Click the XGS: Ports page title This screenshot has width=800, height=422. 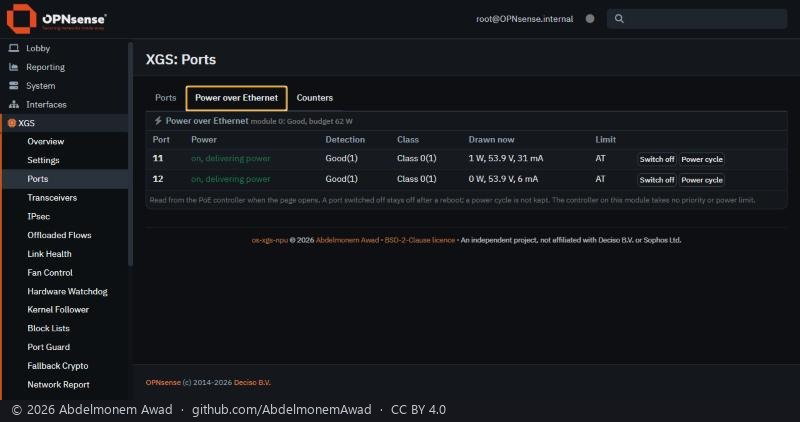point(181,59)
